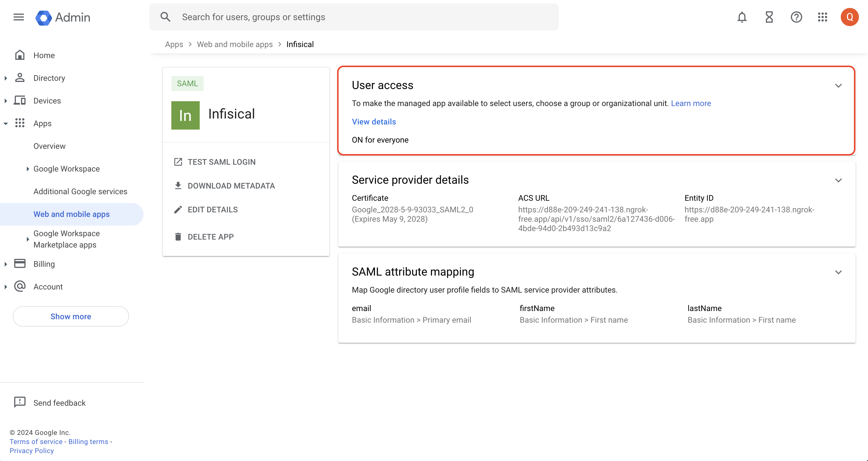Click the ACS URL value
Viewport: 868px width, 461px height.
[597, 219]
